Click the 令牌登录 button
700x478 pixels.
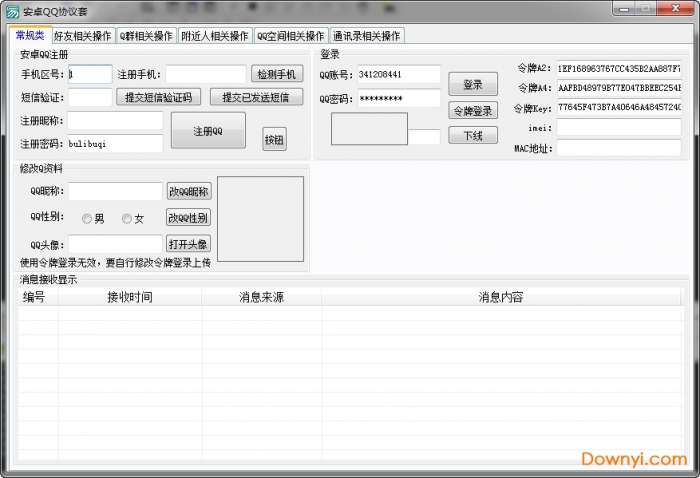click(473, 111)
